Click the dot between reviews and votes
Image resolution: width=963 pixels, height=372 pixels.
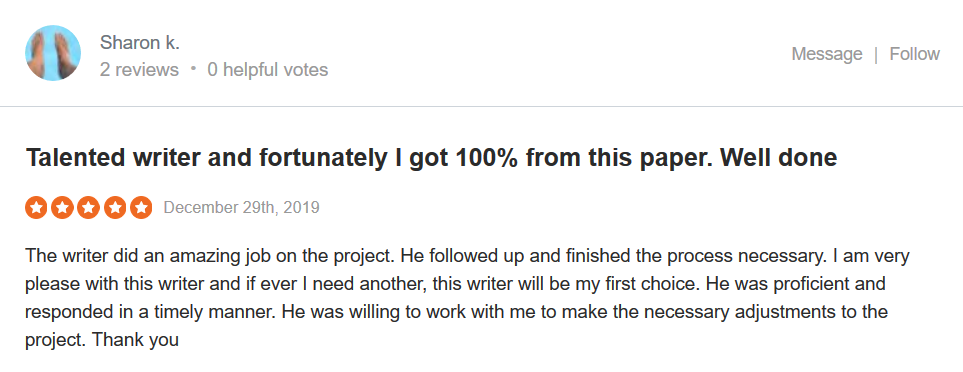click(193, 69)
